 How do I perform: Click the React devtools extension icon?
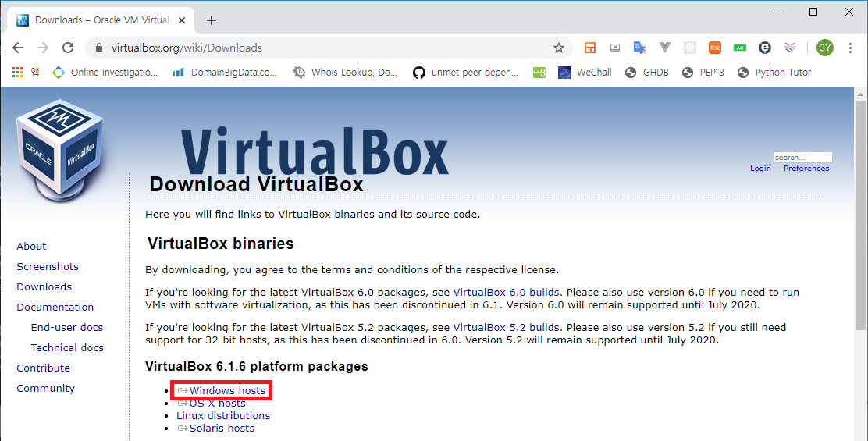690,48
